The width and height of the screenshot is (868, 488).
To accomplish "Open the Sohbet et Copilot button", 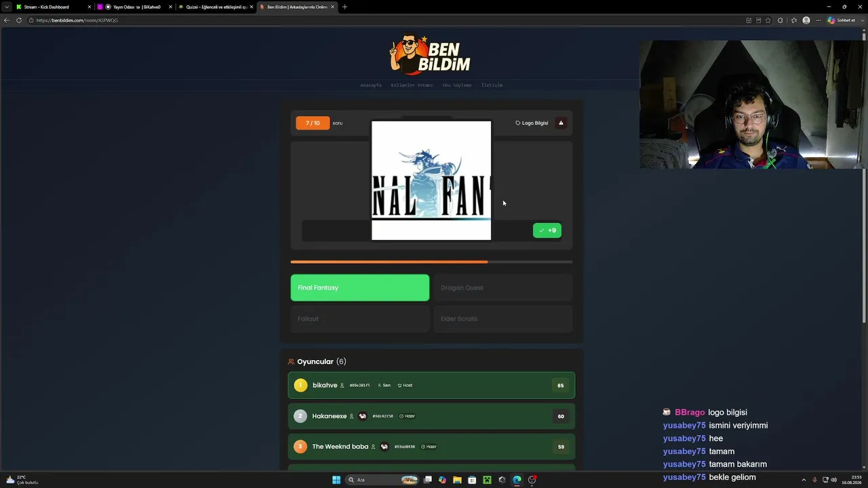I will [x=842, y=20].
